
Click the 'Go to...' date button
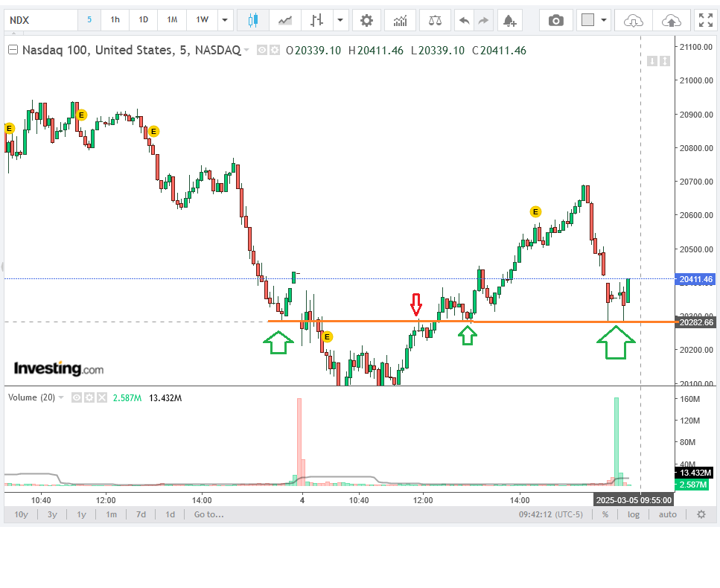tap(208, 514)
